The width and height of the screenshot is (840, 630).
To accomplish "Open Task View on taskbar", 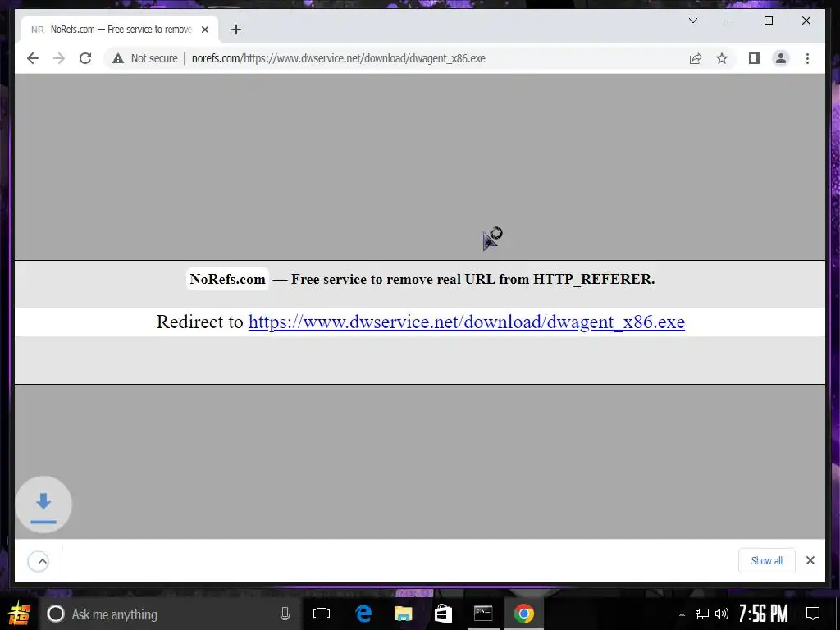I will [322, 614].
